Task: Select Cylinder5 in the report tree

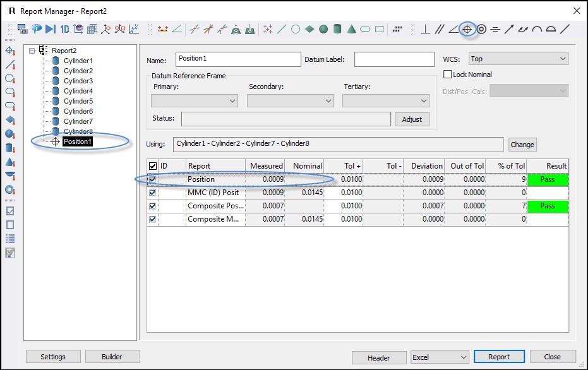Action: (x=78, y=101)
